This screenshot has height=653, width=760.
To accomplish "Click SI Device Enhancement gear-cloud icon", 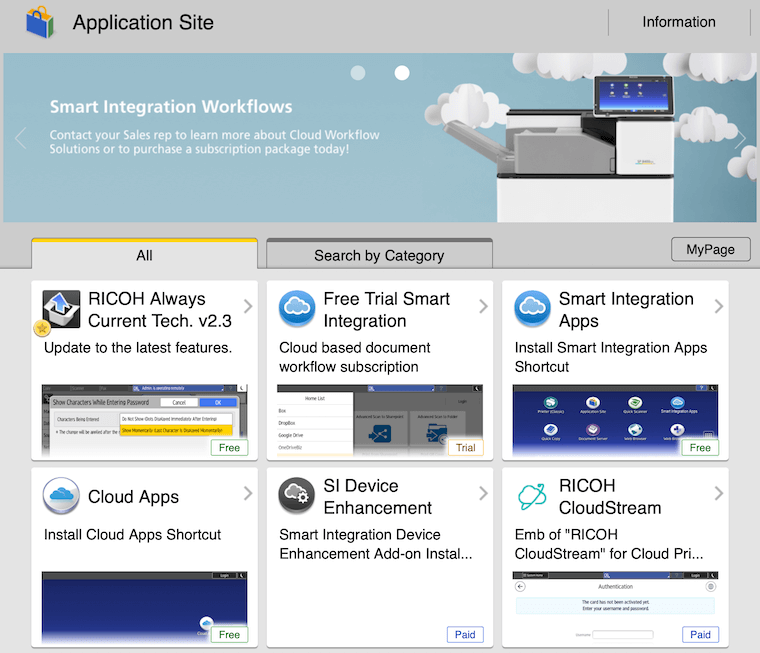I will (x=297, y=495).
